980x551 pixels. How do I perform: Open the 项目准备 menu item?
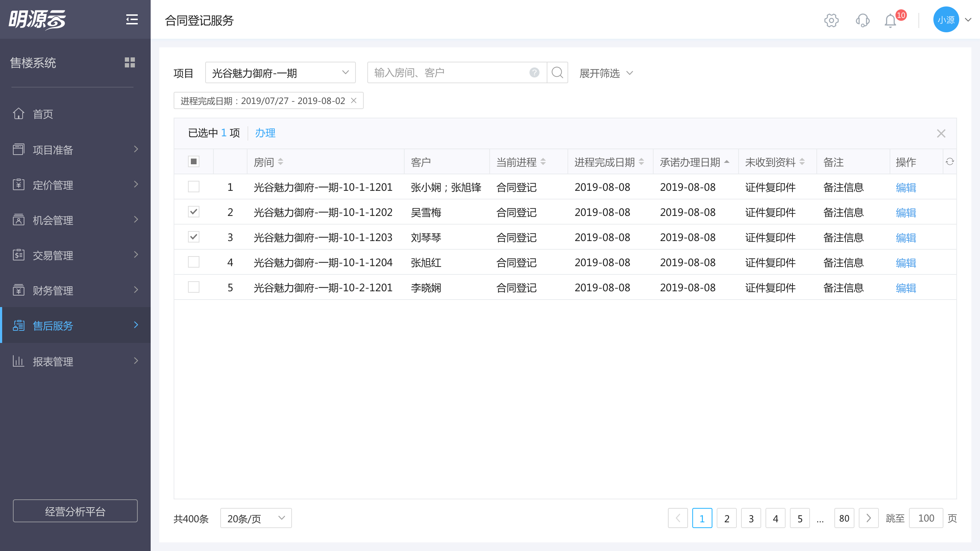point(75,150)
